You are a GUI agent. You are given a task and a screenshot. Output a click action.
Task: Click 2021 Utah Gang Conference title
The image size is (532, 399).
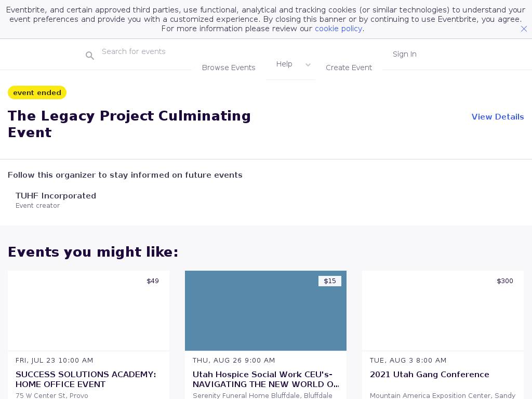pyautogui.click(x=429, y=375)
